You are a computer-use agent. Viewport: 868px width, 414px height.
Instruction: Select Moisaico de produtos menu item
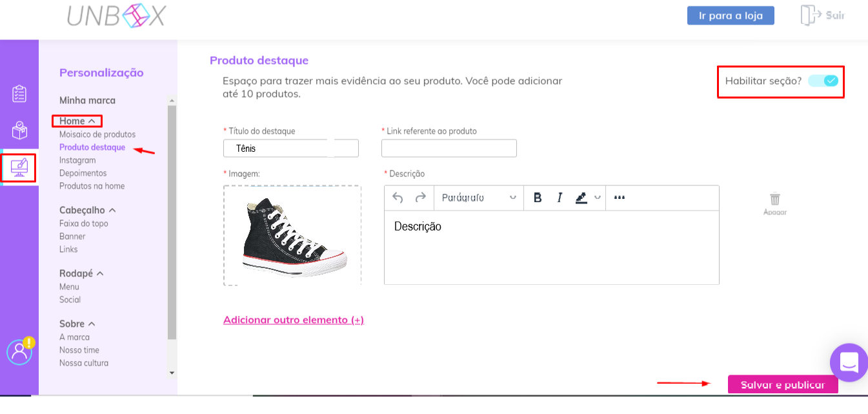97,134
